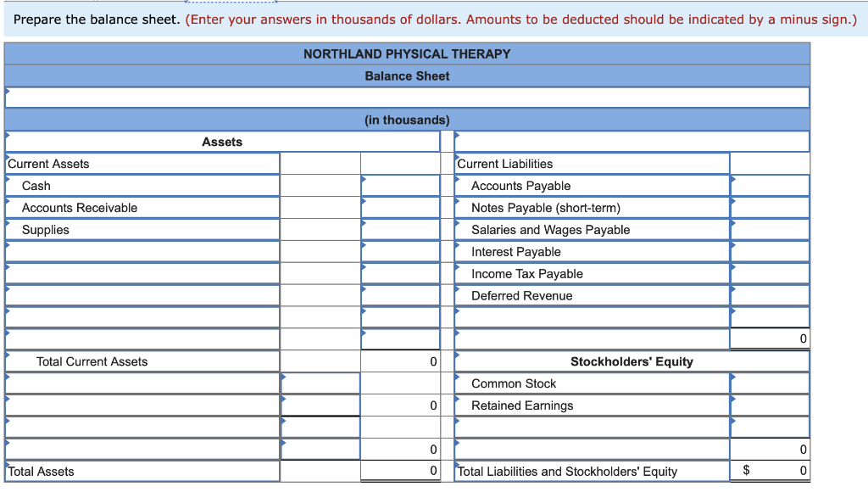Click the Common Stock amount field
Screen dimensions: 868x492
pyautogui.click(x=770, y=383)
